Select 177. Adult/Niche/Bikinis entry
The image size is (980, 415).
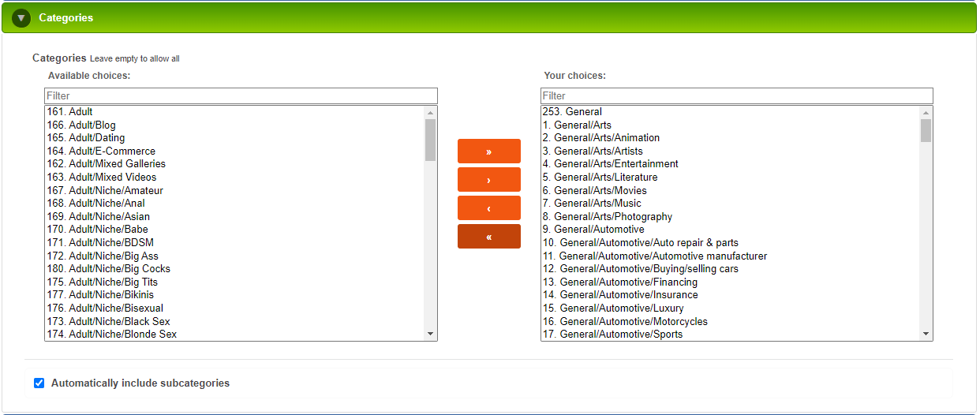tap(234, 295)
